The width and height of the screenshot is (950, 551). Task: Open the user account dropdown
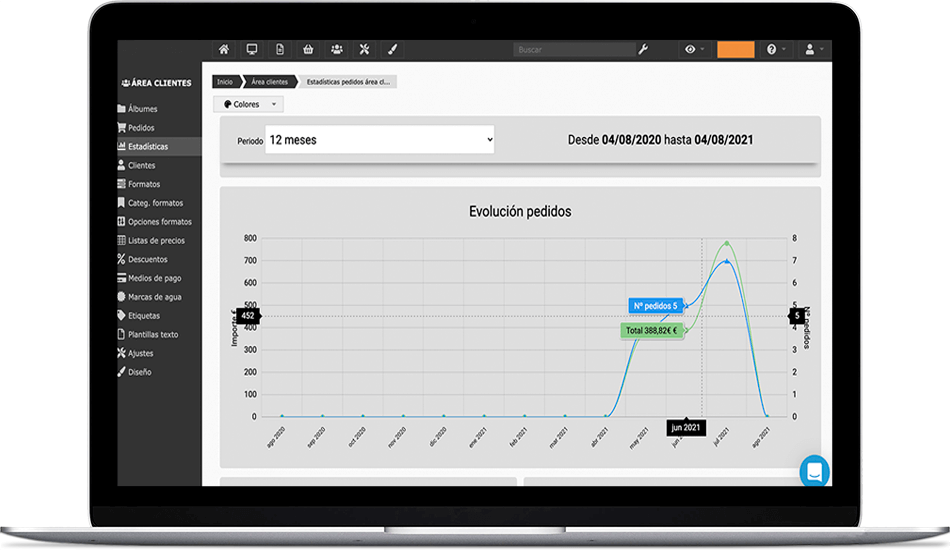point(814,50)
